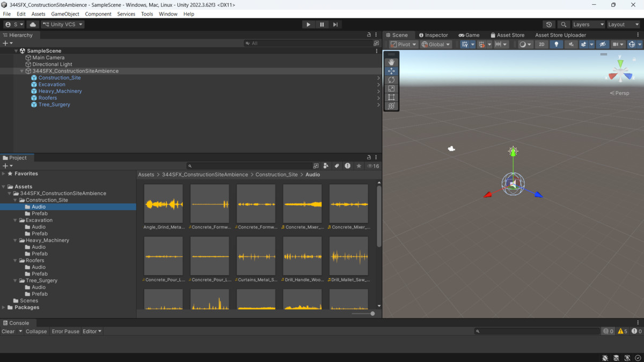Toggle scene audio mute button
Viewport: 644px width, 362px height.
[571, 45]
